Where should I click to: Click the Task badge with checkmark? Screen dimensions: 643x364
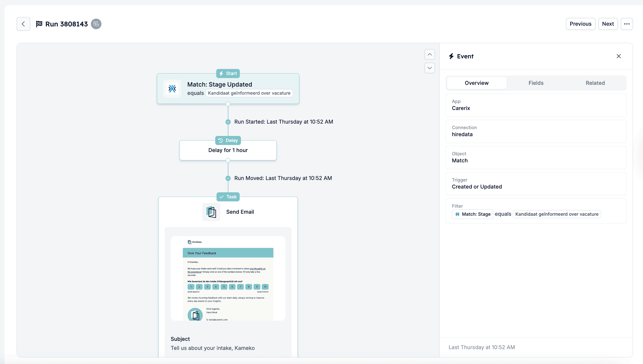(x=228, y=197)
